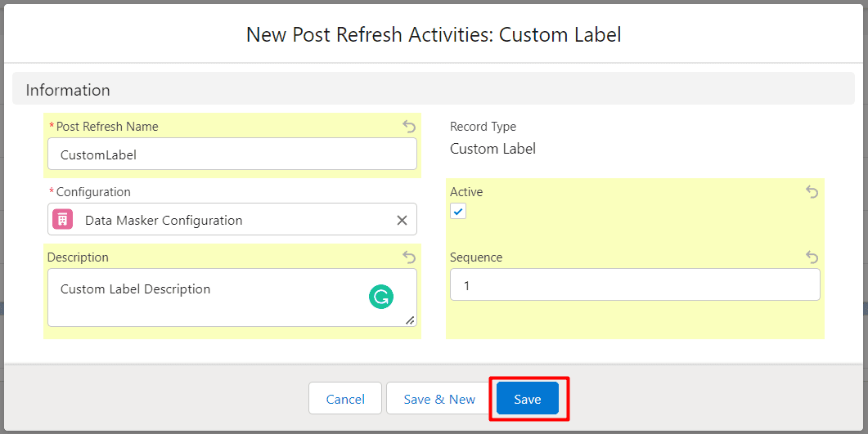868x434 pixels.
Task: Open the Grammarly icon in Description box
Action: point(380,298)
